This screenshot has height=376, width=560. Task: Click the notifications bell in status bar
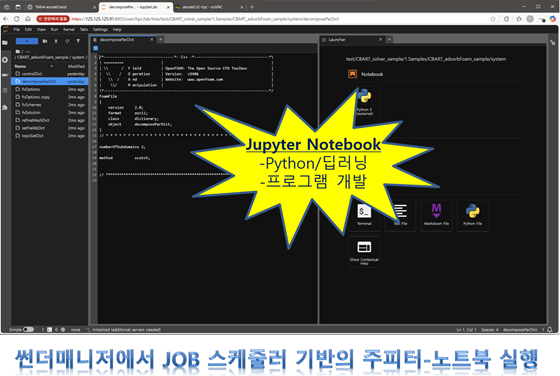click(550, 330)
